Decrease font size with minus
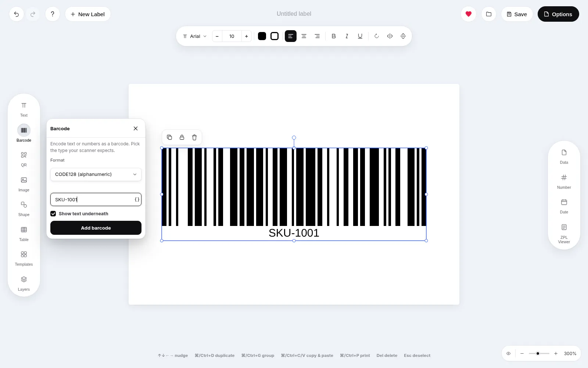588x368 pixels. 217,36
